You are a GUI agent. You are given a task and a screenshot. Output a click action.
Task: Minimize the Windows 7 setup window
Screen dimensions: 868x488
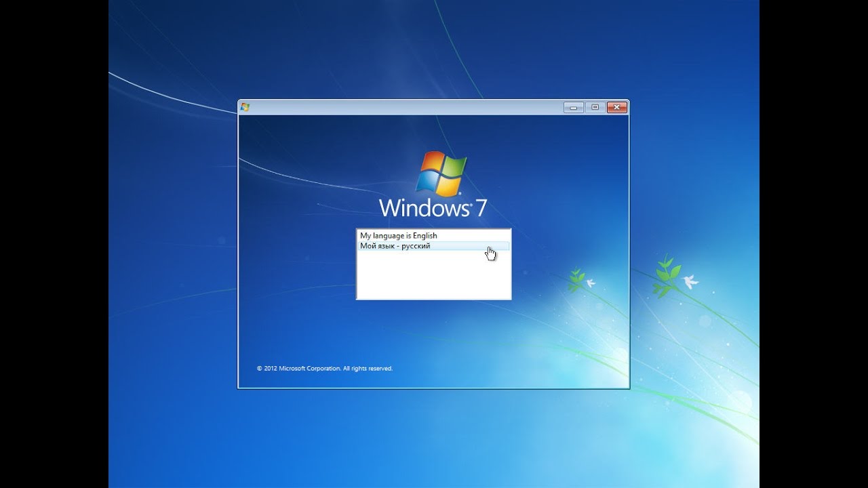click(574, 107)
